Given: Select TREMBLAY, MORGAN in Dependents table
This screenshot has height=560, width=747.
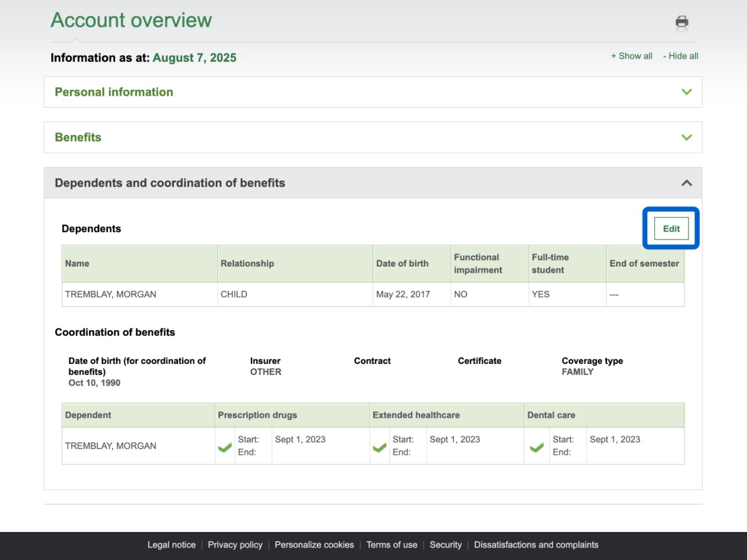Looking at the screenshot, I should (111, 295).
